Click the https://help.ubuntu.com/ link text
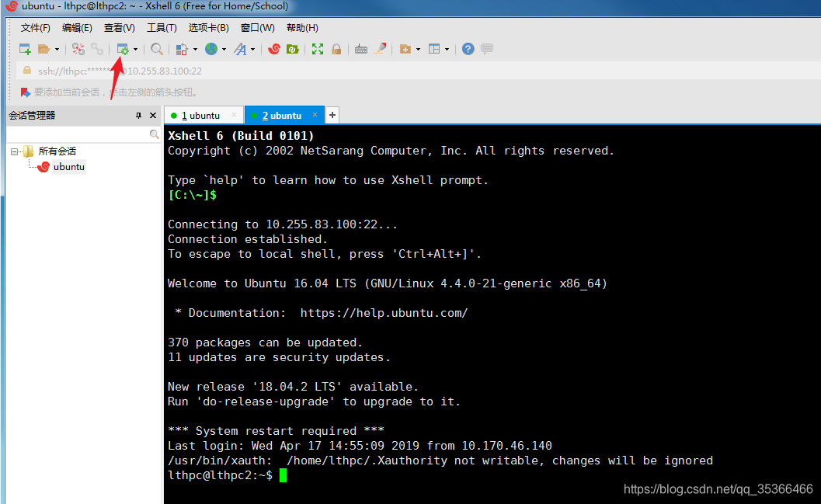The width and height of the screenshot is (821, 504). [x=384, y=313]
